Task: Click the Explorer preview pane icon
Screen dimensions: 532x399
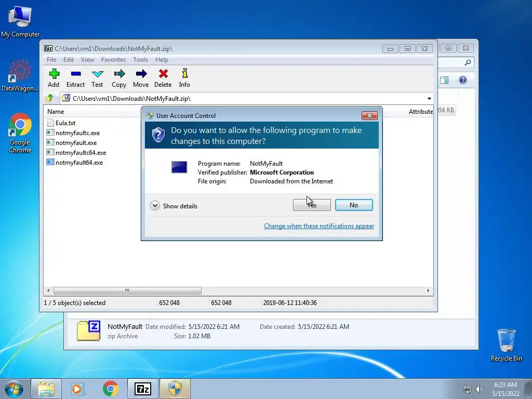Action: pyautogui.click(x=444, y=80)
